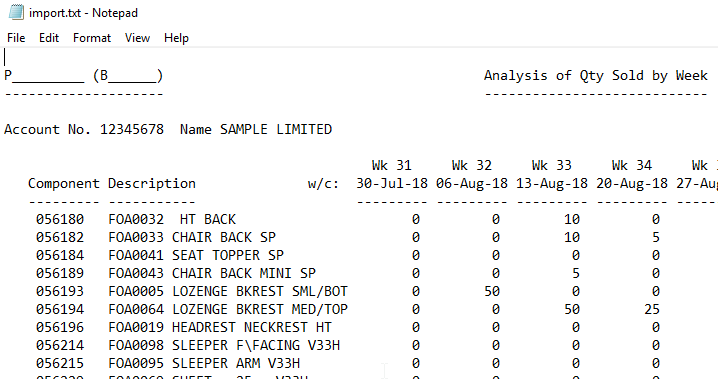
Task: Click description 'FOA0005 LOZENGE BKREST SML/BOT'
Action: tap(228, 292)
